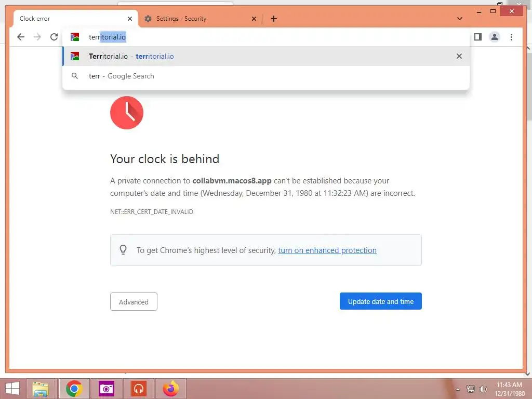Open the taskbar clock showing 11:43 AM
Screen dimensions: 532x399
(x=509, y=389)
